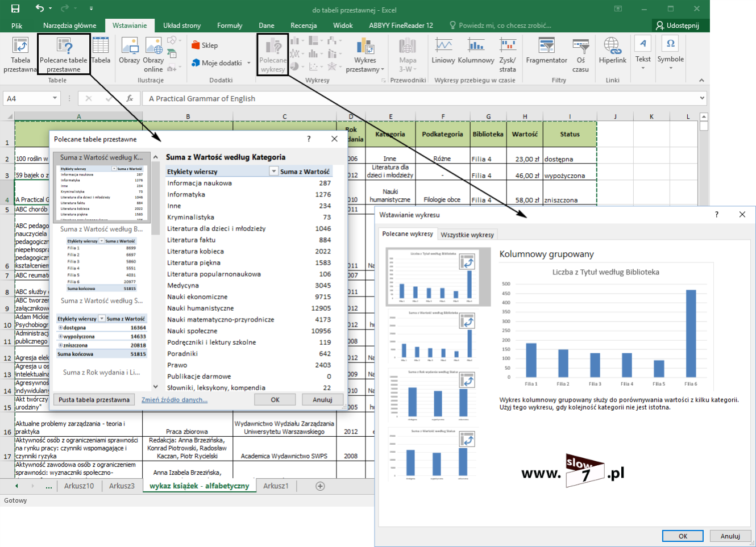Image resolution: width=756 pixels, height=547 pixels.
Task: Open Mapa 3-W
Action: pyautogui.click(x=408, y=55)
